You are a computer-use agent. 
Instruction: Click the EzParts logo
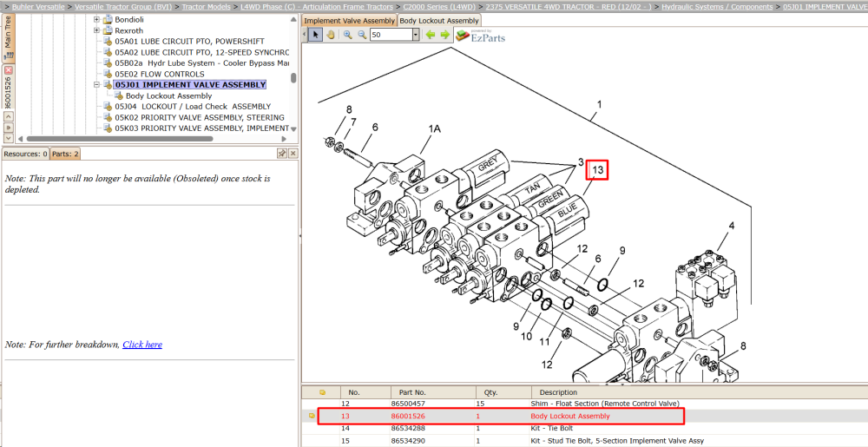click(x=480, y=36)
